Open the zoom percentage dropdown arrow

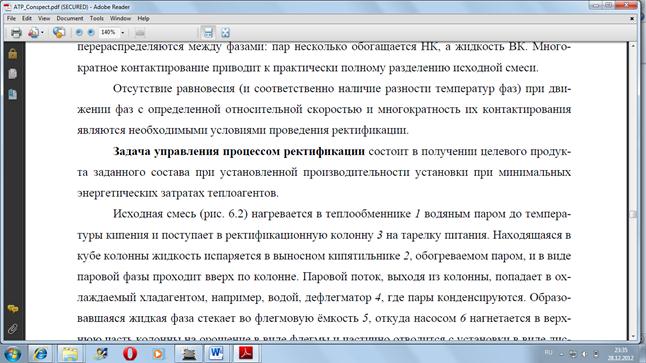click(122, 33)
